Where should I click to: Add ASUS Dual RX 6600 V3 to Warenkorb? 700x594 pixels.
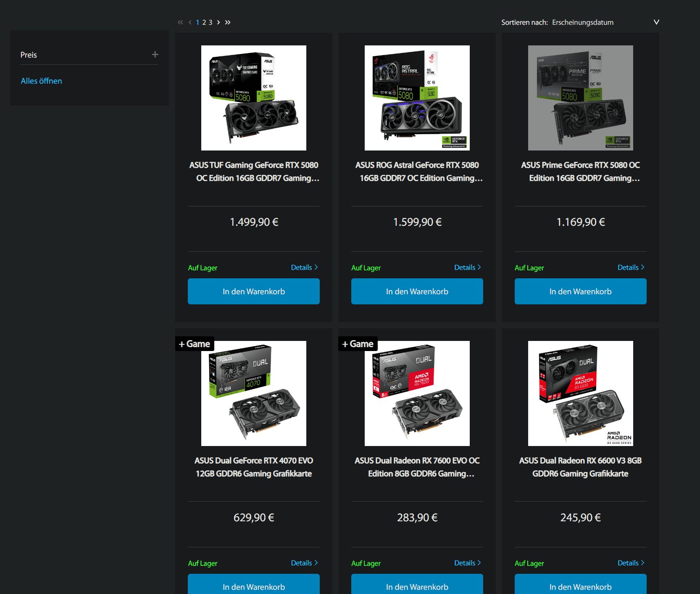point(581,584)
